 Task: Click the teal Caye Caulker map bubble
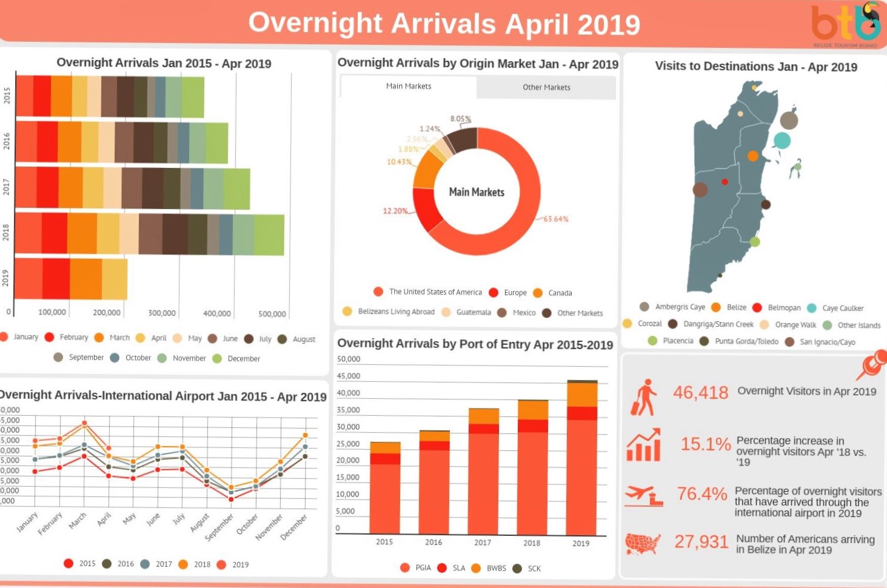(782, 140)
